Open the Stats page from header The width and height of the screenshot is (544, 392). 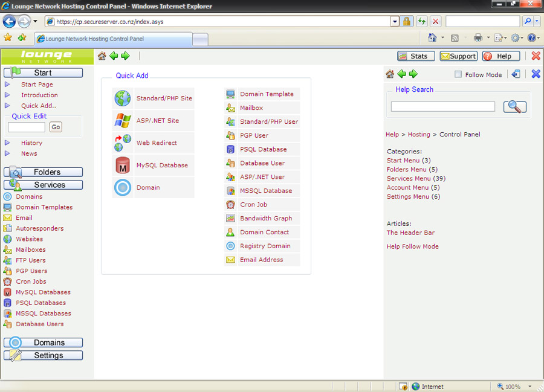click(x=412, y=56)
